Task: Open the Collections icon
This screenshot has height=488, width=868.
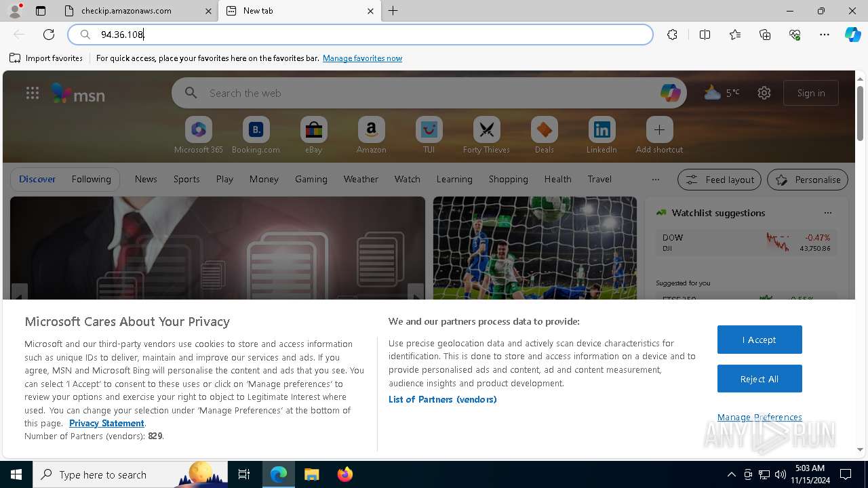Action: pyautogui.click(x=765, y=35)
